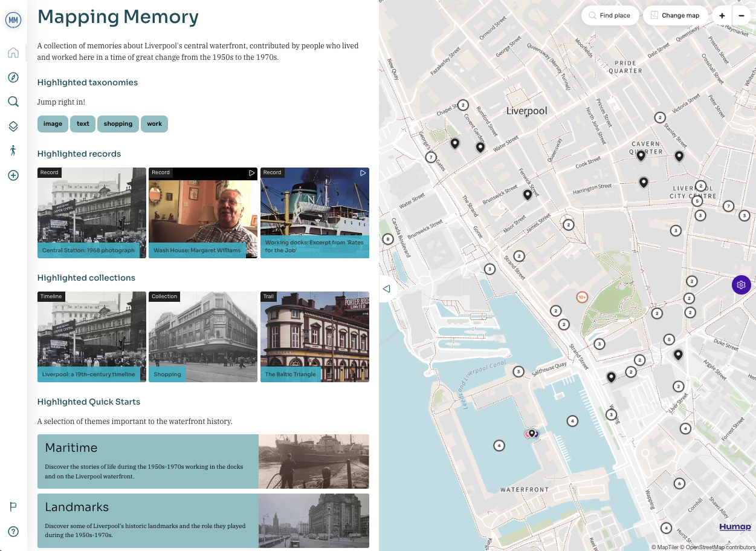Open the Change map selector
The width and height of the screenshot is (756, 551).
(675, 16)
